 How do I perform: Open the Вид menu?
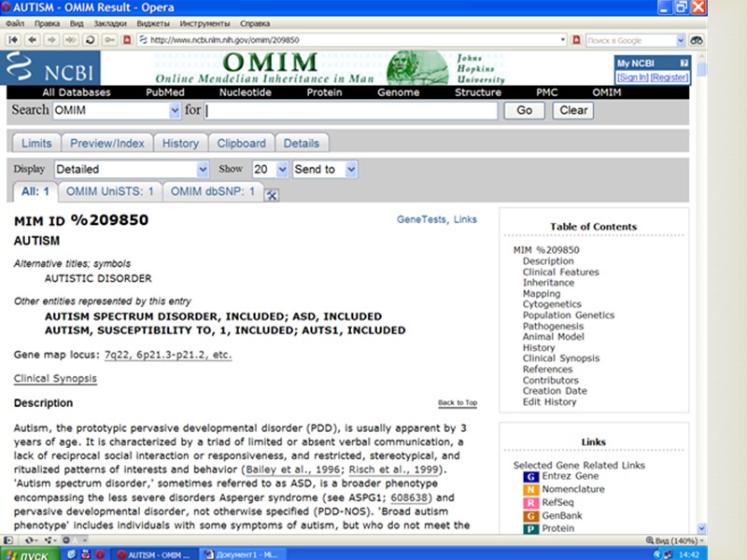(77, 23)
